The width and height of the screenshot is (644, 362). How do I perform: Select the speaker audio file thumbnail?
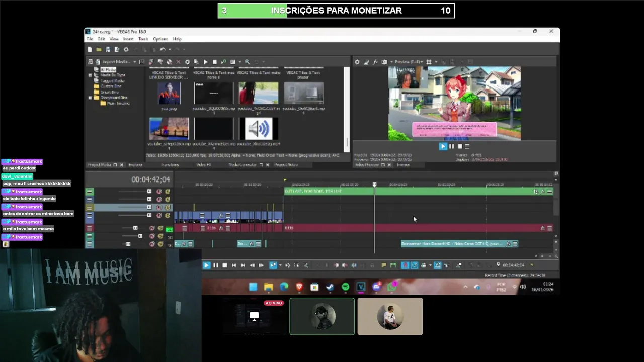258,129
